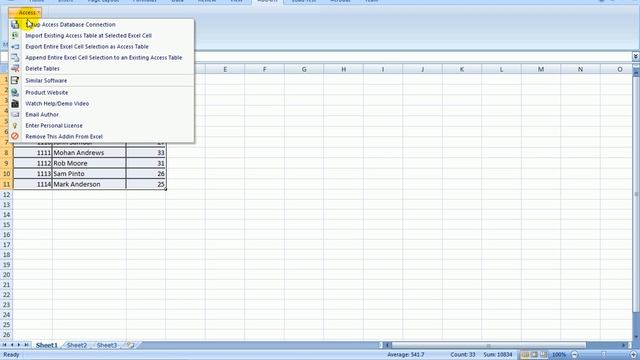The height and width of the screenshot is (360, 640).
Task: Click the cell containing Sam Pinto
Action: (89, 173)
